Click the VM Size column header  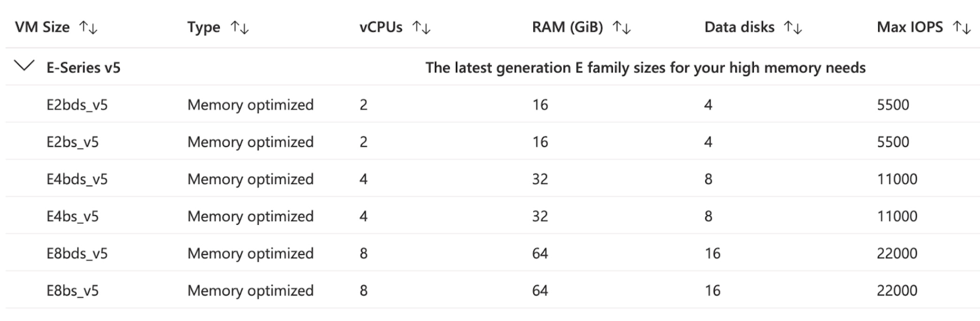[42, 27]
